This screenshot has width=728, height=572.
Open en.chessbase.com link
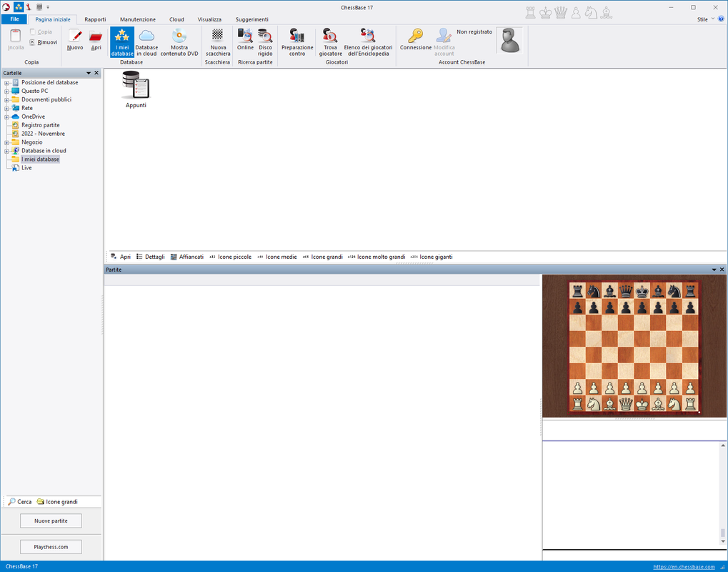click(684, 567)
